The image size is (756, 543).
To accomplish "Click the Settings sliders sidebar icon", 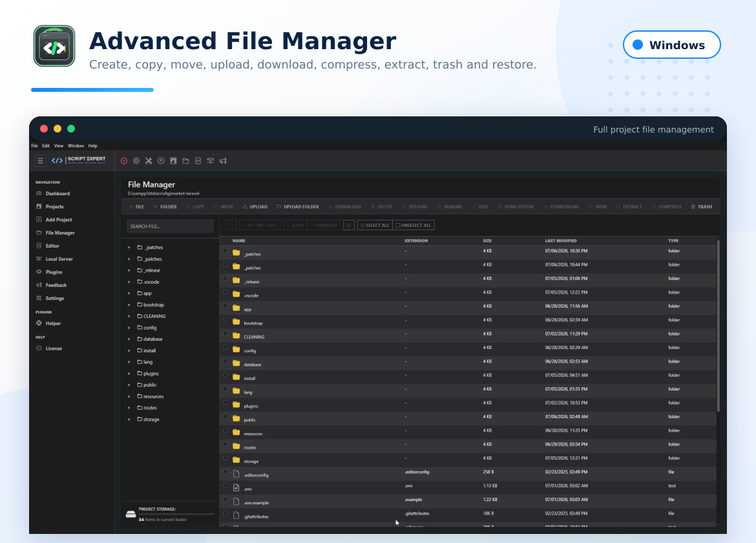I will point(39,298).
